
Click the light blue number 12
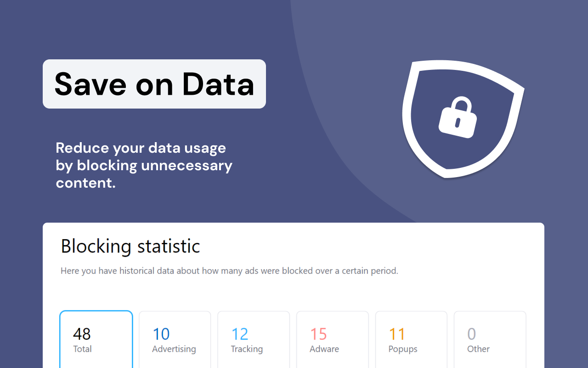[240, 334]
